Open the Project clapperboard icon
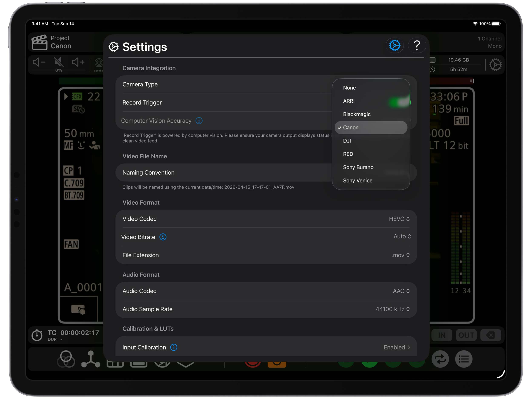The image size is (532, 399). click(x=39, y=42)
